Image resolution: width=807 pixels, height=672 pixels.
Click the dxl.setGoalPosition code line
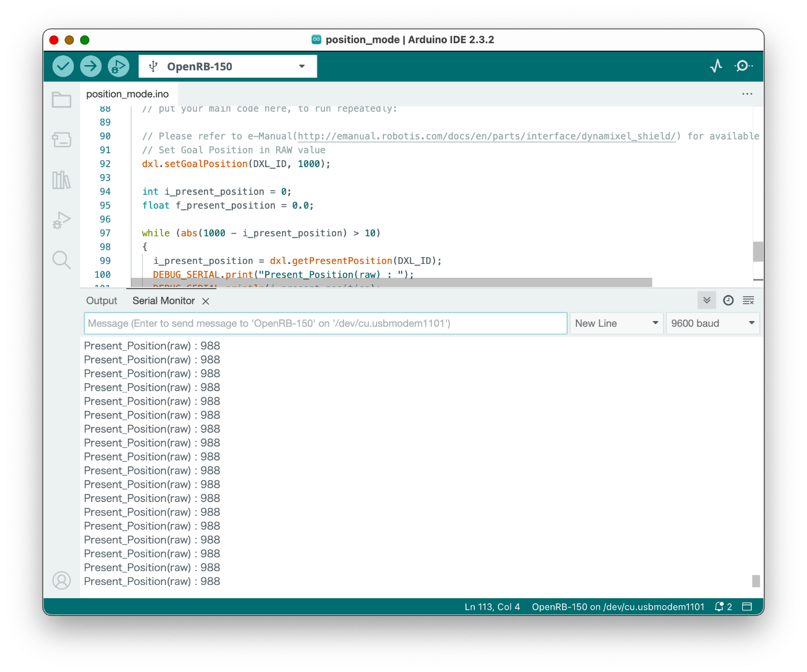236,164
